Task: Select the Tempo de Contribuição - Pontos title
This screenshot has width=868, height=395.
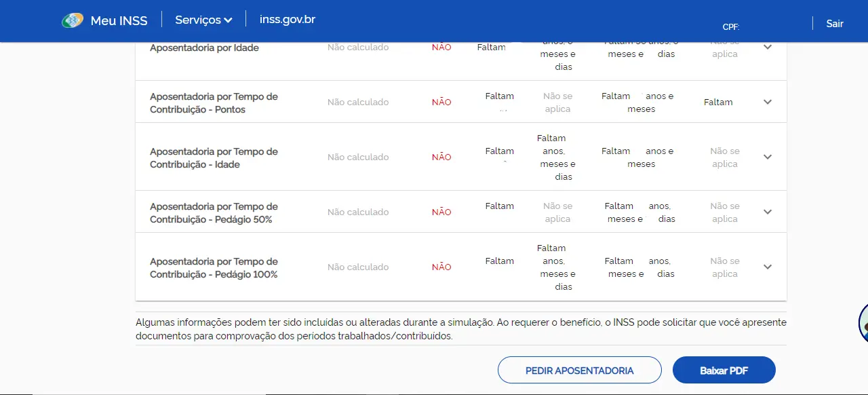Action: coord(214,103)
